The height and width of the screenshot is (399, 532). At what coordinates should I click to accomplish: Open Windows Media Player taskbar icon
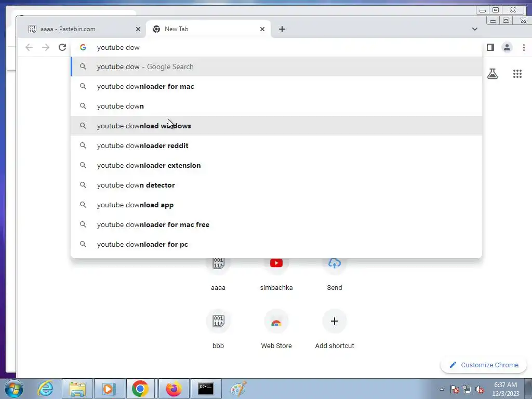[109, 389]
